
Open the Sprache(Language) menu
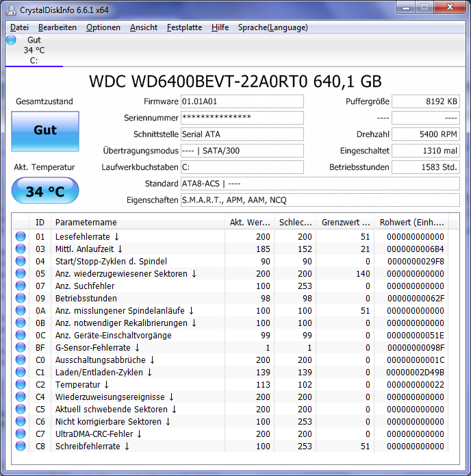(273, 27)
